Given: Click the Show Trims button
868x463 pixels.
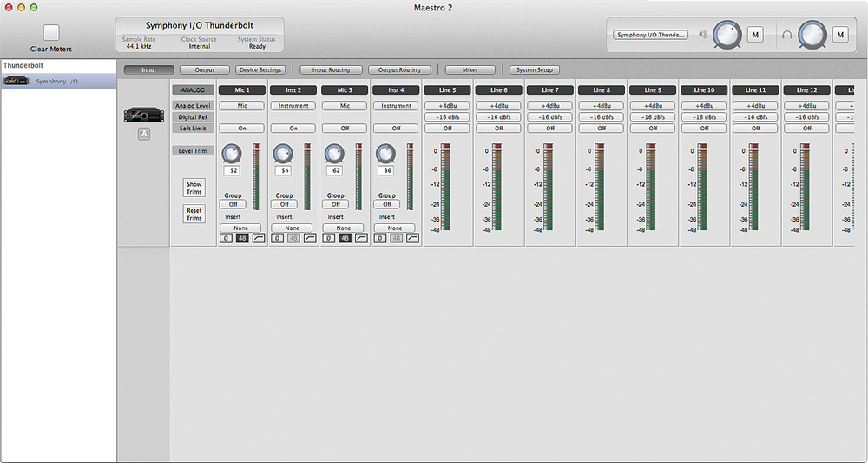Looking at the screenshot, I should [194, 188].
